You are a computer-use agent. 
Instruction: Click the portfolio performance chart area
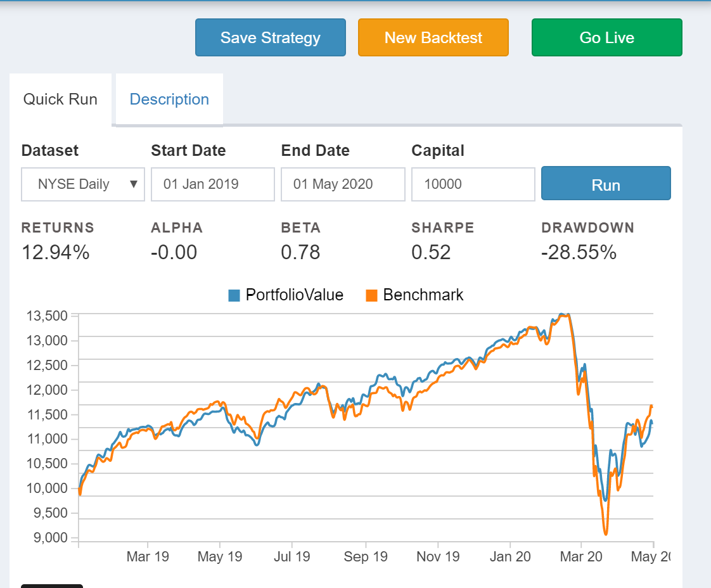coord(361,425)
